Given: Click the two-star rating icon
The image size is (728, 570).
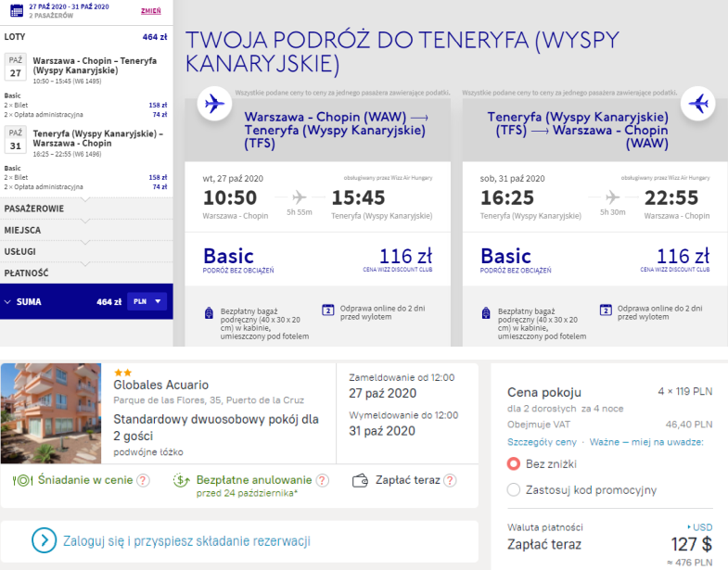Looking at the screenshot, I should 123,373.
